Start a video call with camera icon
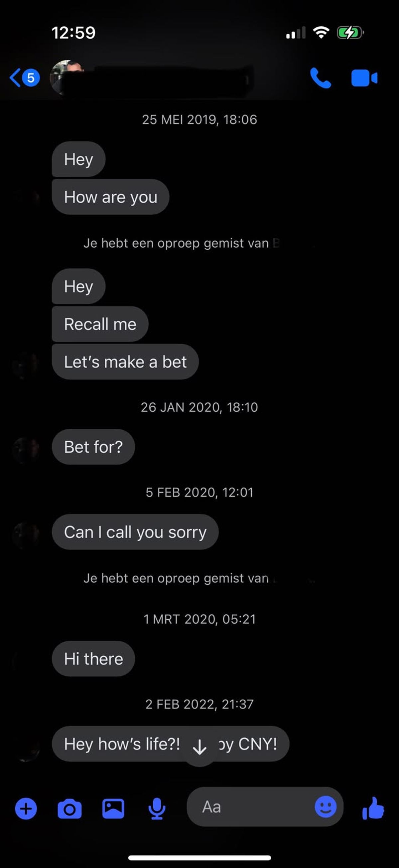 (x=364, y=78)
